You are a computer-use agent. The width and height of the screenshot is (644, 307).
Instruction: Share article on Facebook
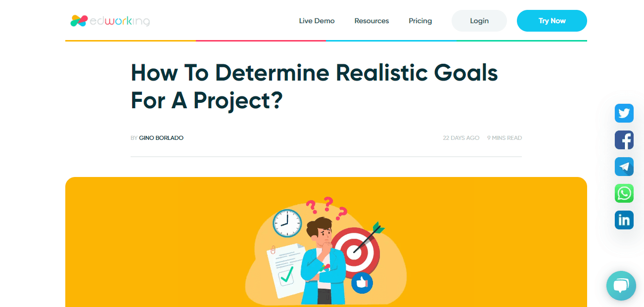pyautogui.click(x=624, y=140)
